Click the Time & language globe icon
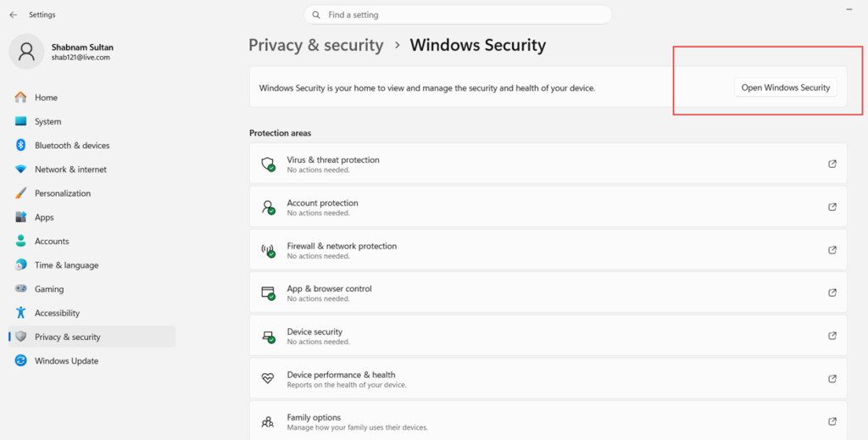This screenshot has height=440, width=868. (x=20, y=265)
